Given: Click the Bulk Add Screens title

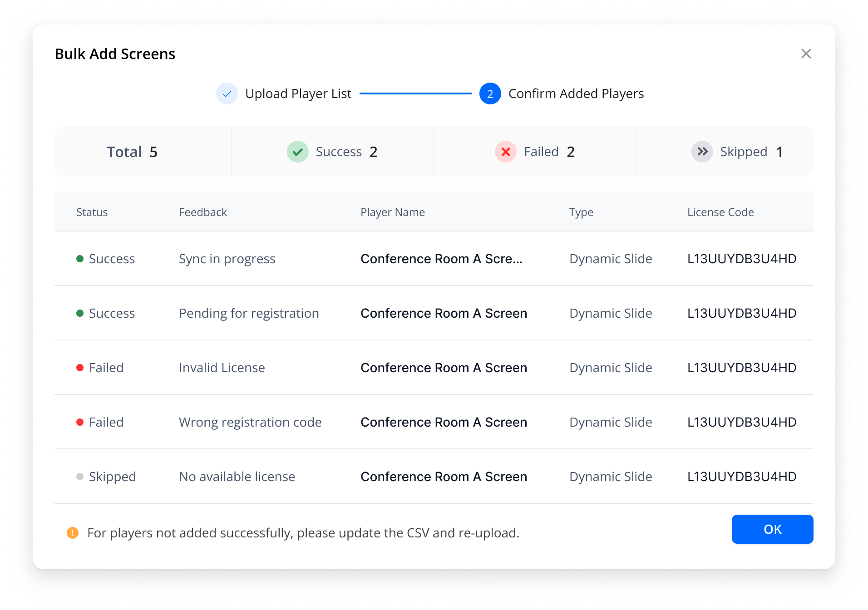Looking at the screenshot, I should [115, 54].
